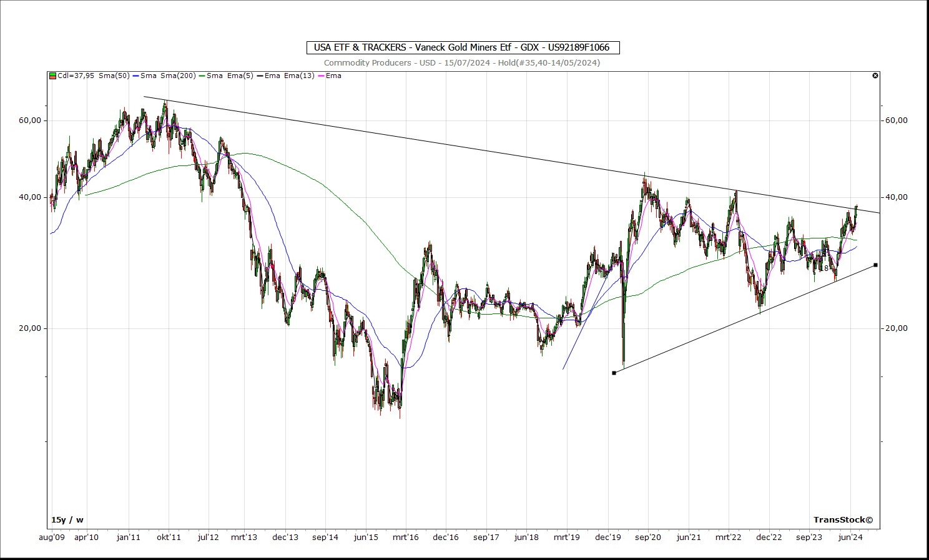Click the 'mrt'16' date label

pyautogui.click(x=405, y=537)
